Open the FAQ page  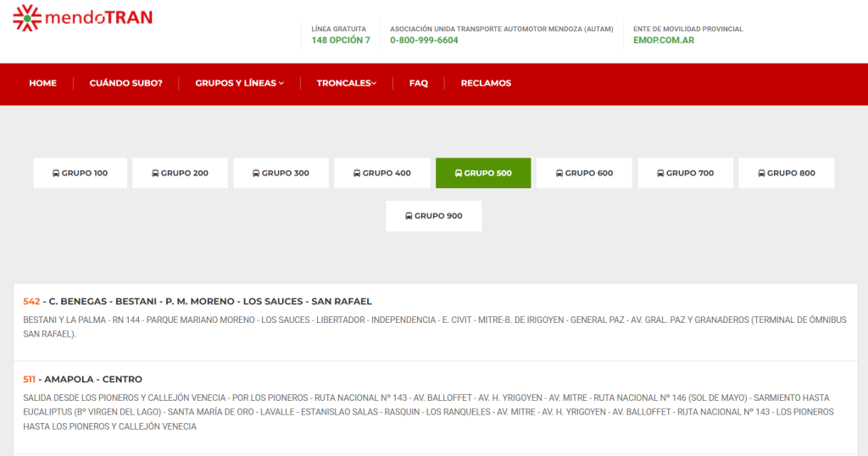418,83
